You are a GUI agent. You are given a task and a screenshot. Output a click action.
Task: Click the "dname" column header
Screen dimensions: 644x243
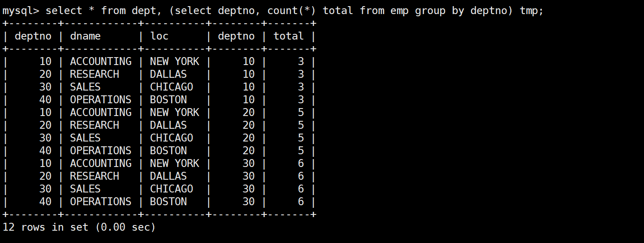85,36
